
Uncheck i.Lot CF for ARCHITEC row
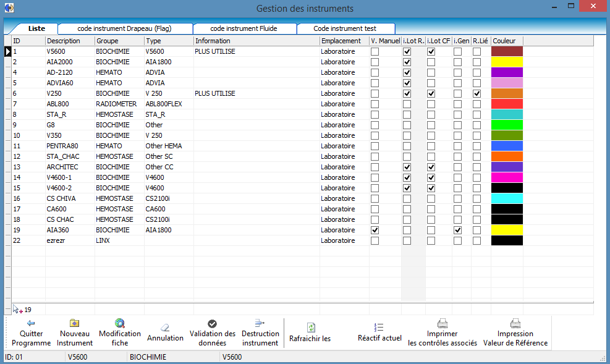[x=431, y=167]
